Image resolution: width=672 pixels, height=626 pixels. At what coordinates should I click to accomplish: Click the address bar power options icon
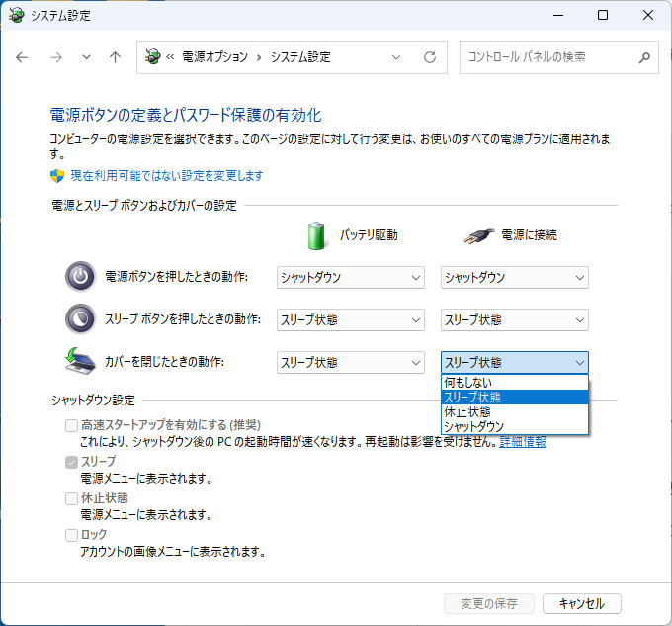(x=152, y=56)
